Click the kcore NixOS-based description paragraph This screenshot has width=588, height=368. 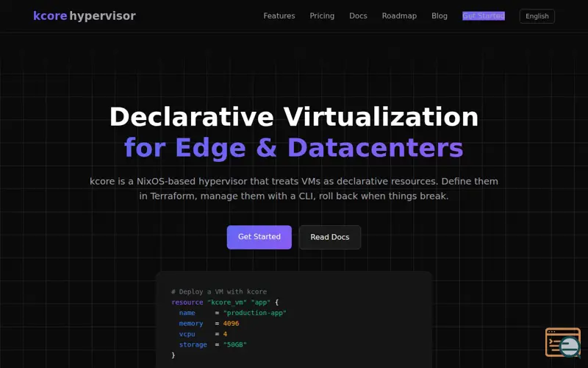(x=294, y=188)
